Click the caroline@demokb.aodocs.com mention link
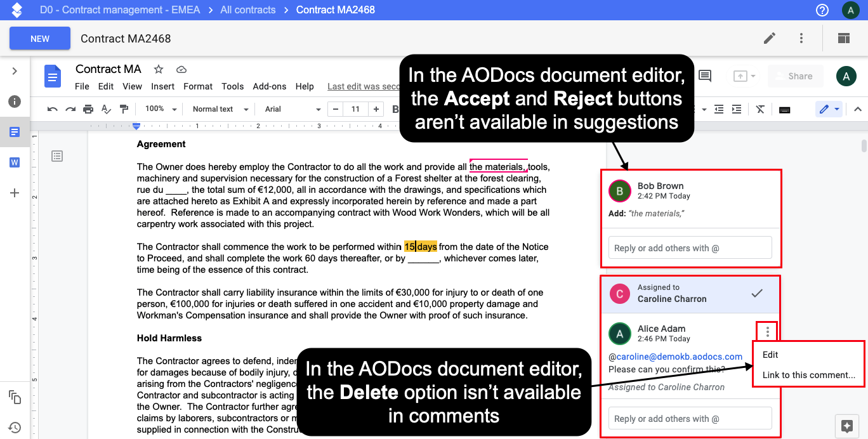 (x=680, y=357)
